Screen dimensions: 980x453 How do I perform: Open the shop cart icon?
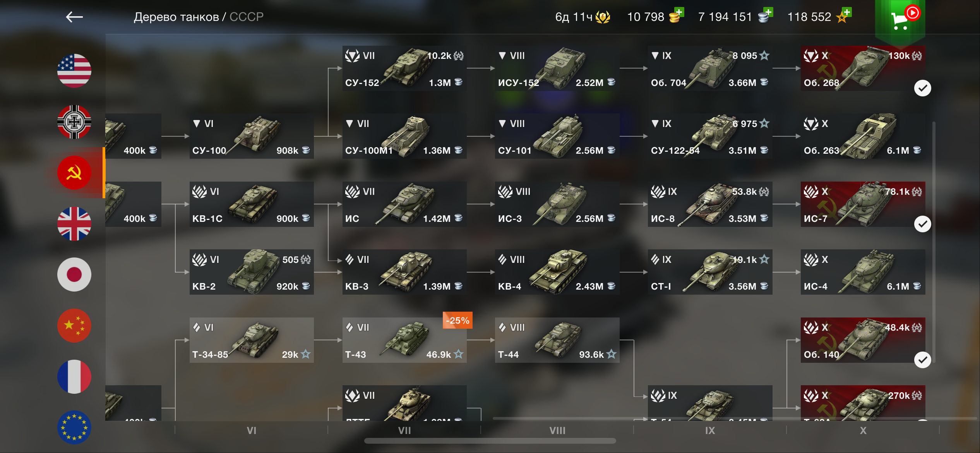pyautogui.click(x=900, y=19)
